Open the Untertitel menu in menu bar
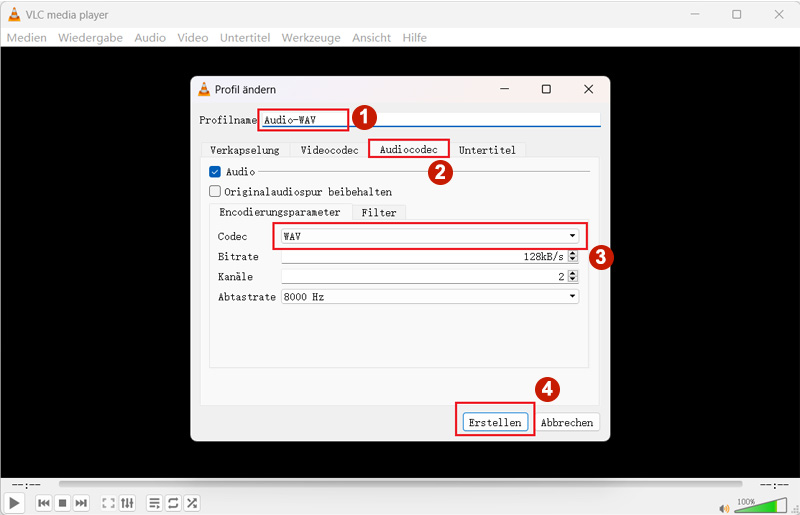The width and height of the screenshot is (800, 515). point(245,38)
